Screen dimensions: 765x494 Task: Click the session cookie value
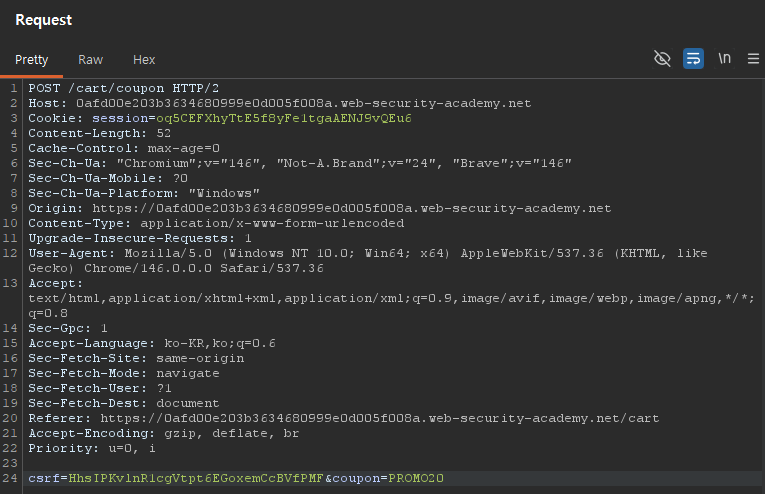(285, 118)
